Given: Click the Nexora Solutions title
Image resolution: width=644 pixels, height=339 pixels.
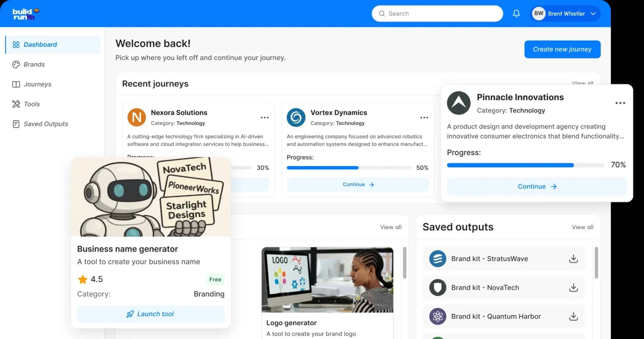Looking at the screenshot, I should point(179,113).
